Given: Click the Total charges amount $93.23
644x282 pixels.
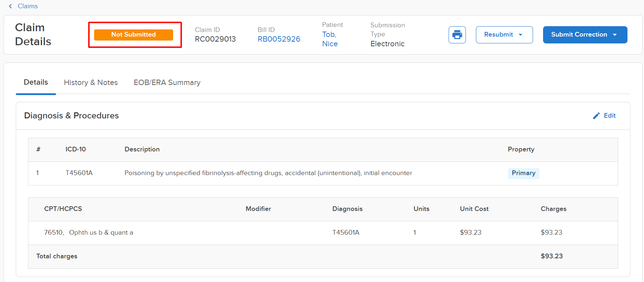Looking at the screenshot, I should 552,256.
